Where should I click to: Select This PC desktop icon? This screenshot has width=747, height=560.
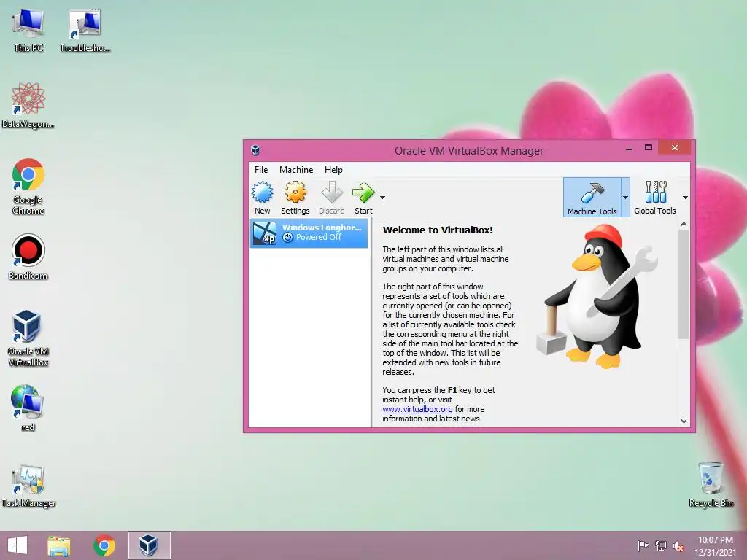click(x=28, y=31)
